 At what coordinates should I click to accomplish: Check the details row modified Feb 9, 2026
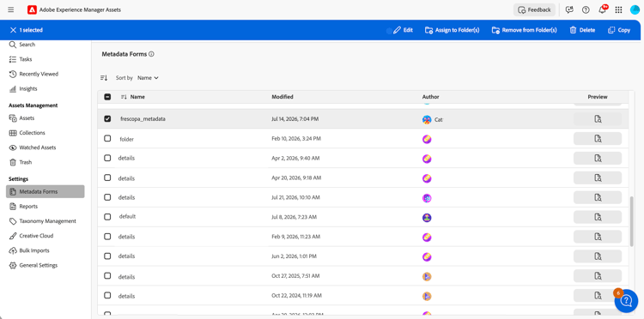click(x=107, y=237)
